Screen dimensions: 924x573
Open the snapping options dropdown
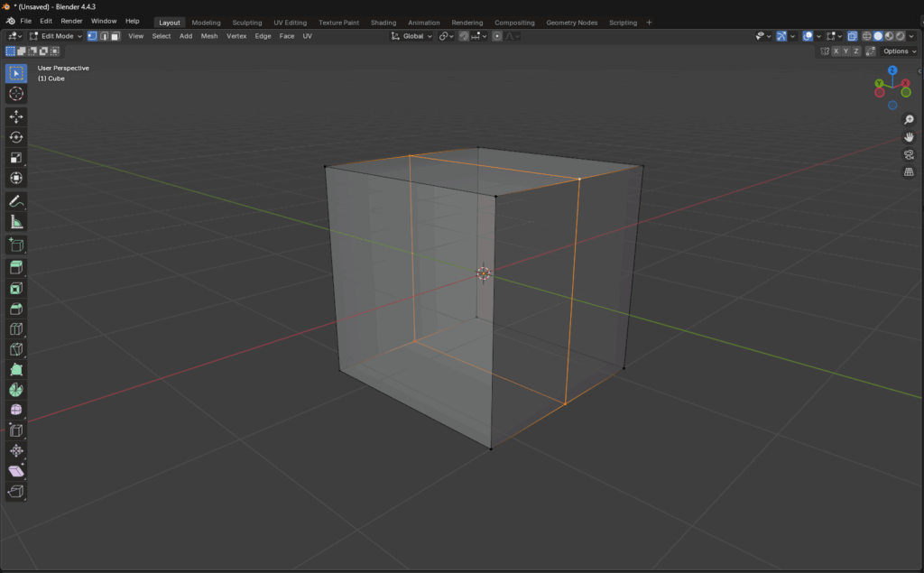[478, 36]
